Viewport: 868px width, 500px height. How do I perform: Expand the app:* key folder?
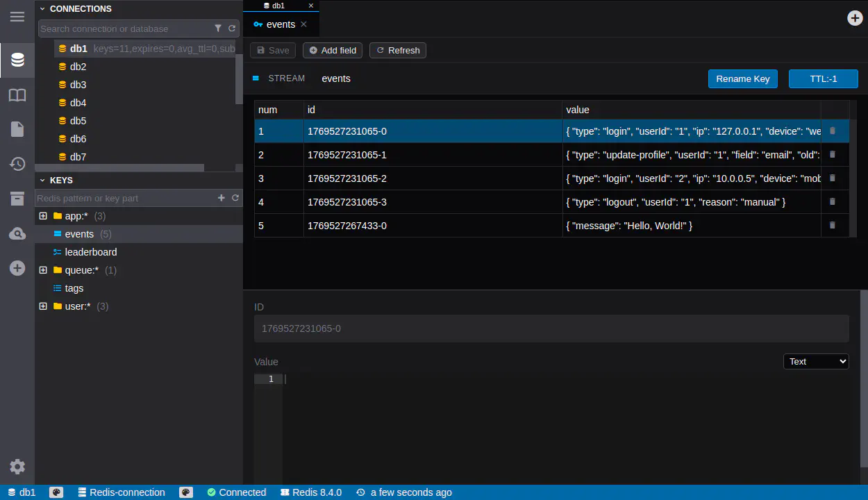[43, 216]
